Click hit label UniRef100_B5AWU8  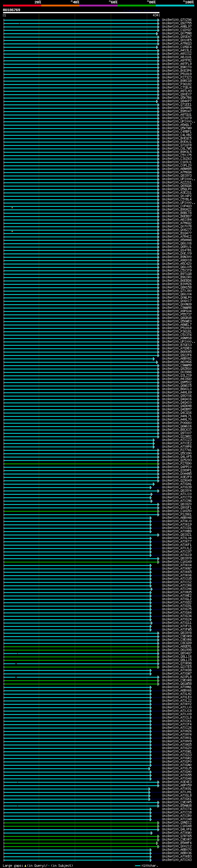177,805
